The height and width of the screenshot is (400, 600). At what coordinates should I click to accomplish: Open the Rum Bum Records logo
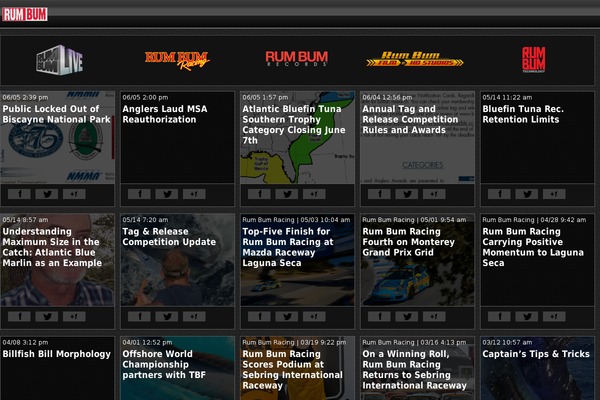(x=297, y=59)
